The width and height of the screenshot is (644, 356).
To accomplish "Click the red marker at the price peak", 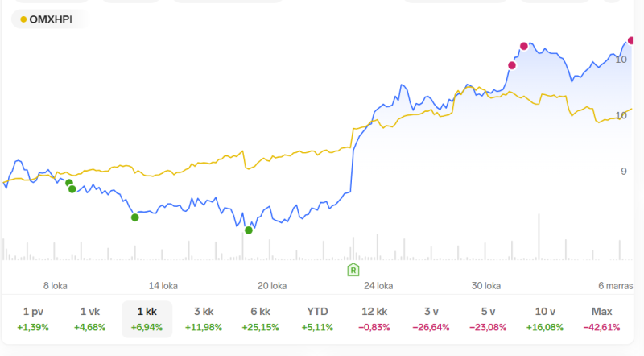I will [x=524, y=46].
